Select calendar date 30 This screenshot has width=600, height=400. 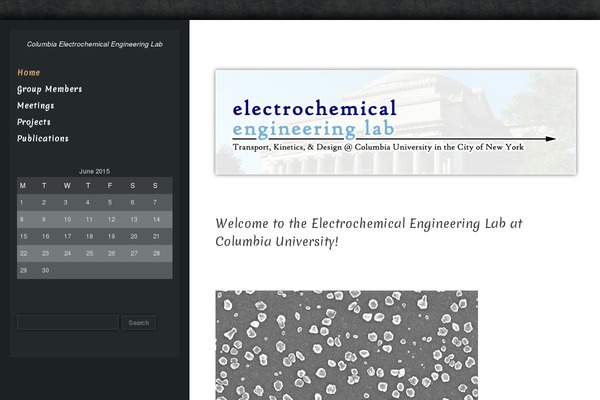(x=45, y=271)
